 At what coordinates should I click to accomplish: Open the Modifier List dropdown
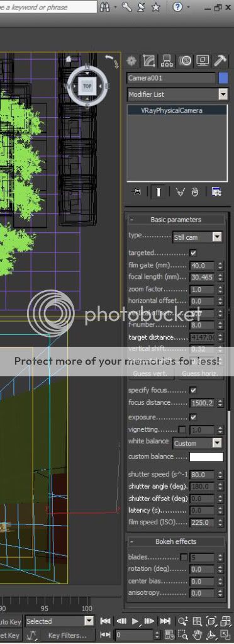click(x=177, y=94)
